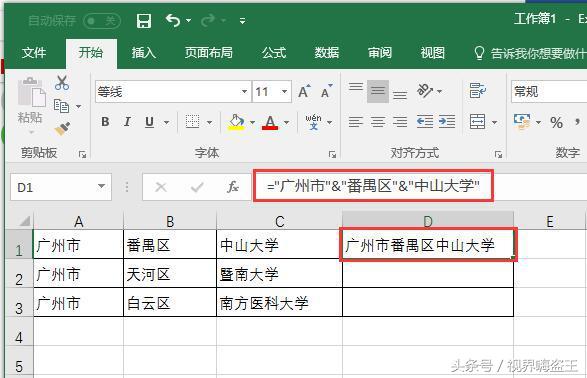Open Customize Quick Access Toolbar dropdown
This screenshot has height=378, width=587.
pyautogui.click(x=243, y=21)
